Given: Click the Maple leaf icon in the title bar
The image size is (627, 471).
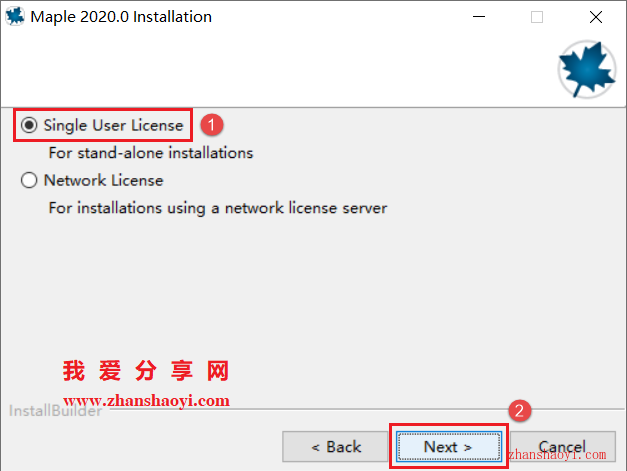Looking at the screenshot, I should pyautogui.click(x=15, y=16).
